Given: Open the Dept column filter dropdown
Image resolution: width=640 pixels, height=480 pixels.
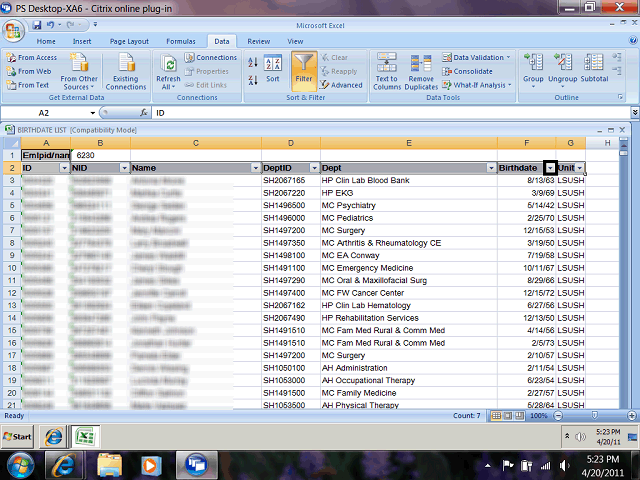Looking at the screenshot, I should click(489, 168).
